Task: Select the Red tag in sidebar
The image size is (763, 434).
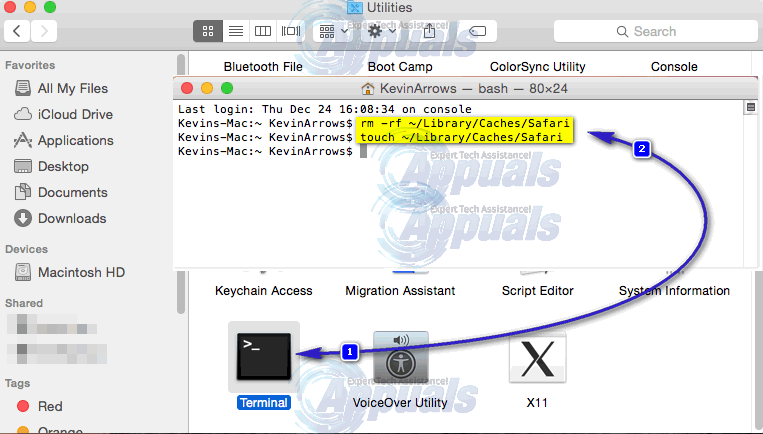Action: pos(39,406)
